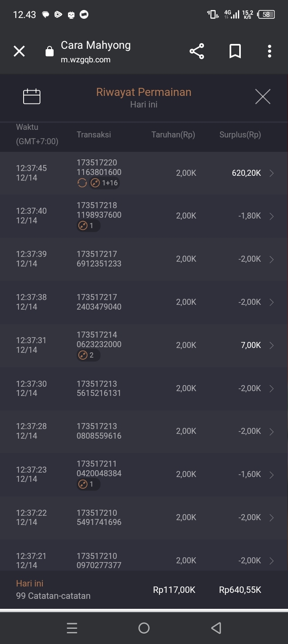The height and width of the screenshot is (644, 288).
Task: Open the 12:37:30 transaction entry
Action: 144,388
